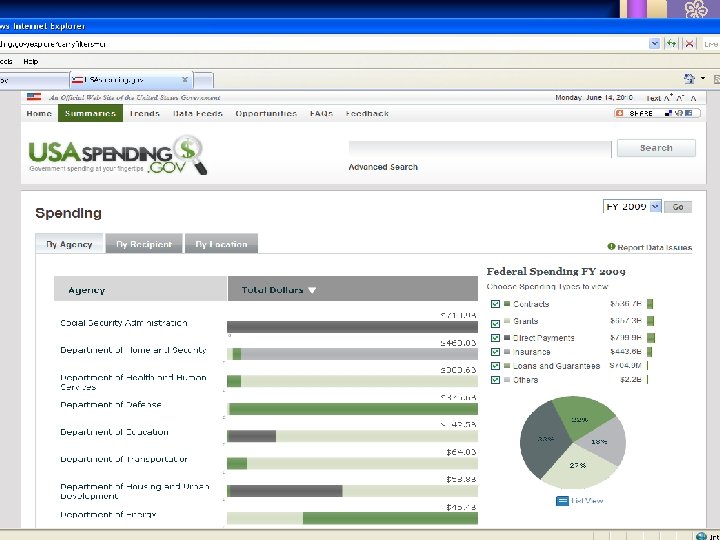The image size is (720, 540).
Task: Open the Summaries nav tab
Action: [x=90, y=113]
